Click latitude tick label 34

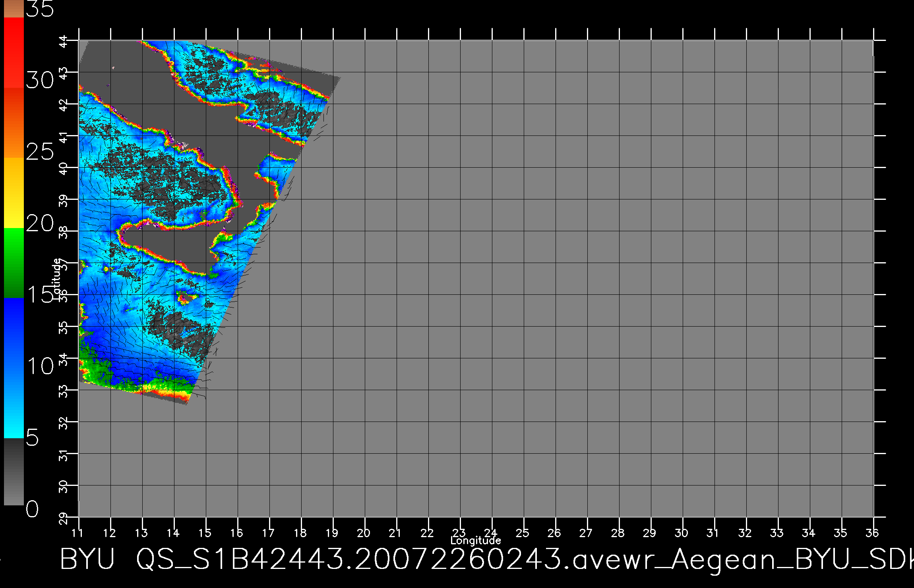(x=64, y=359)
